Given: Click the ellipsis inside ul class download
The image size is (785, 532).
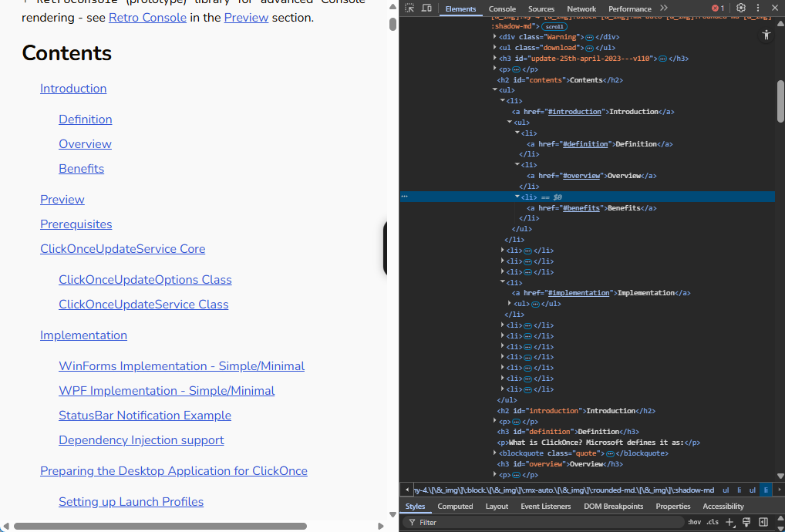Looking at the screenshot, I should coord(589,48).
